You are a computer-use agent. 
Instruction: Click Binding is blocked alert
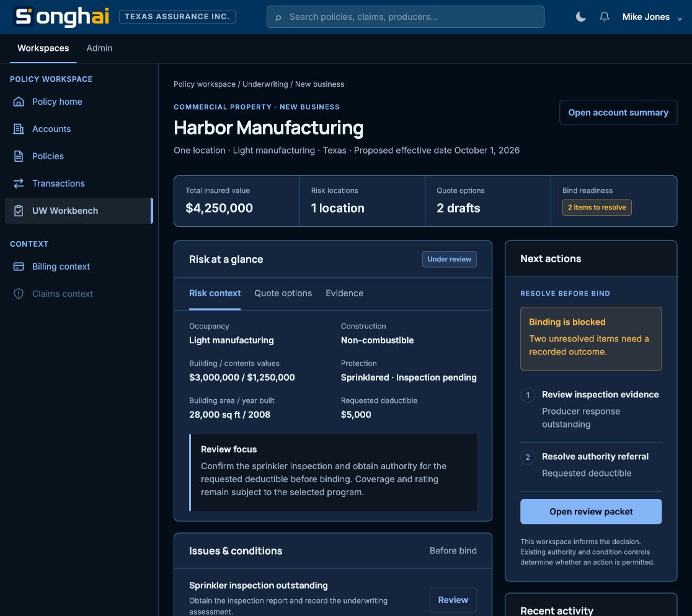click(x=590, y=338)
